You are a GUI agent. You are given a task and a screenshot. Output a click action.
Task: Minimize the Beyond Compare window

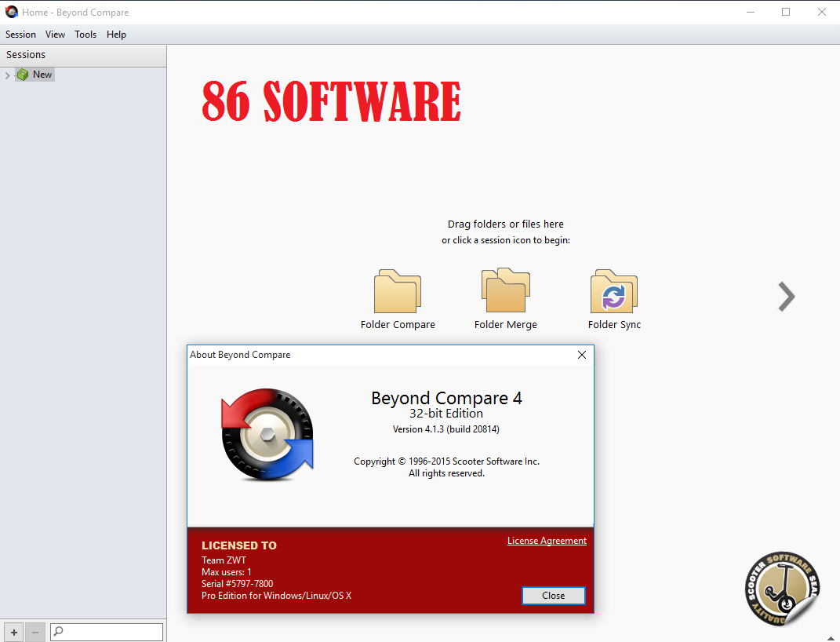coord(751,12)
